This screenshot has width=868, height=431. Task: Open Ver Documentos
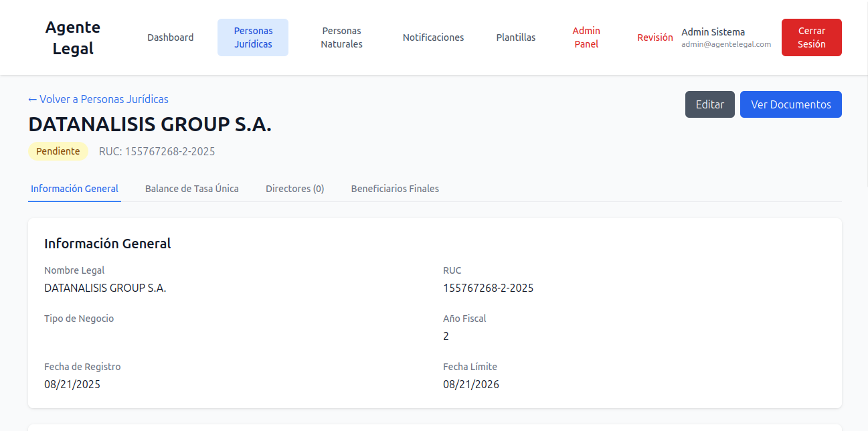(790, 104)
